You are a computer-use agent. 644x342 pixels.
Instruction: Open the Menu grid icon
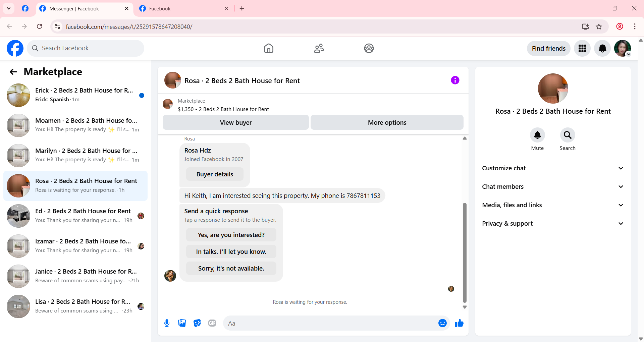click(x=582, y=48)
